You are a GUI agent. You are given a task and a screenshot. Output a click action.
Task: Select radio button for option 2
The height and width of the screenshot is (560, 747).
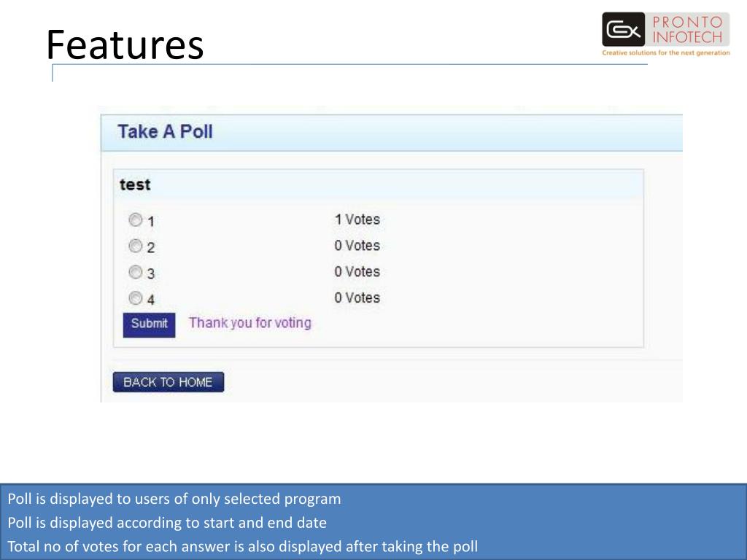[136, 246]
